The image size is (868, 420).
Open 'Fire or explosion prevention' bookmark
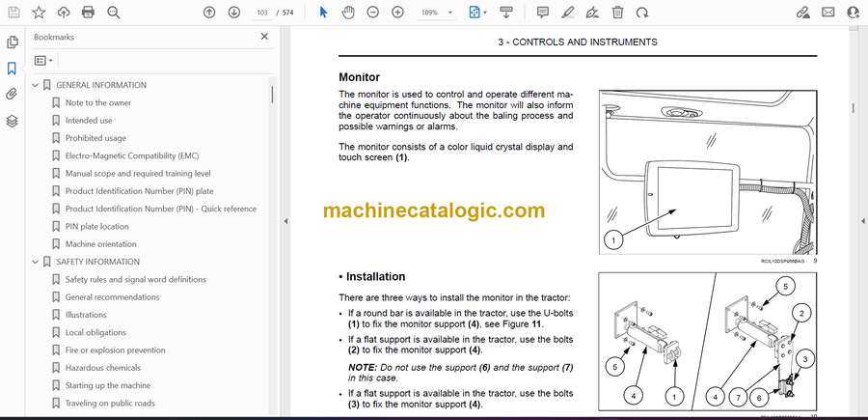click(x=115, y=350)
